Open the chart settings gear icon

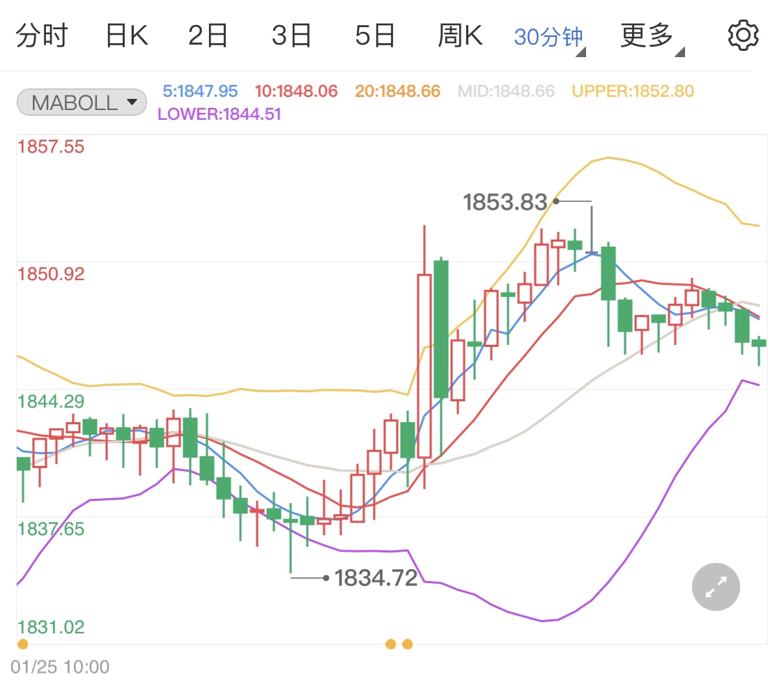coord(743,36)
